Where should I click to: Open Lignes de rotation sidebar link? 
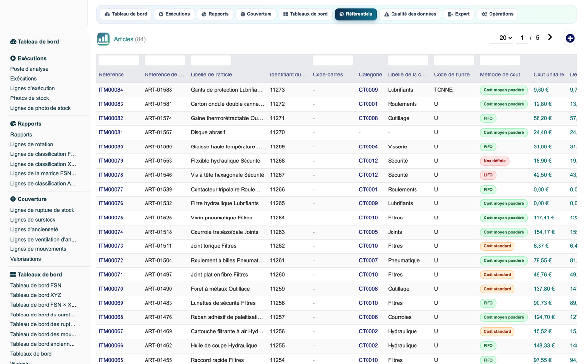tap(32, 145)
